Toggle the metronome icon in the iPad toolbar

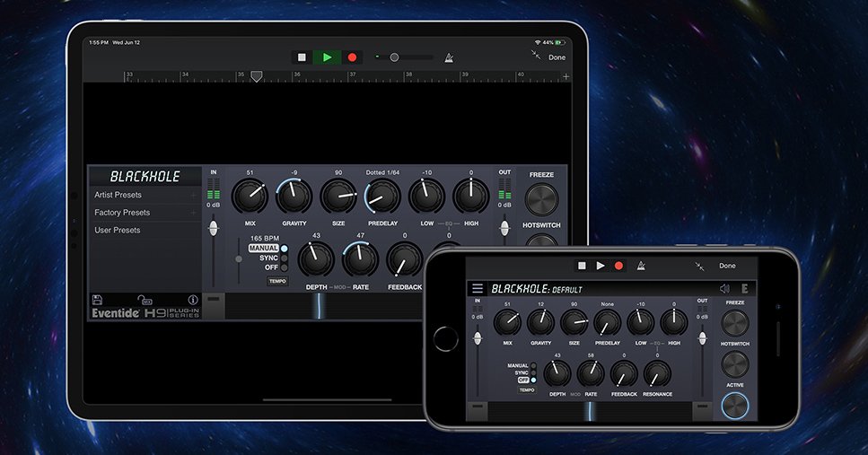(449, 57)
